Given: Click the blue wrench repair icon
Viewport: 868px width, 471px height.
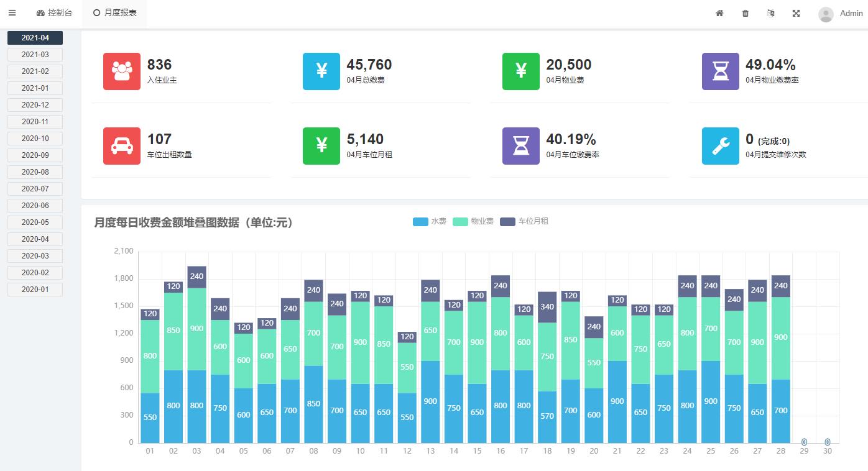Looking at the screenshot, I should [720, 146].
